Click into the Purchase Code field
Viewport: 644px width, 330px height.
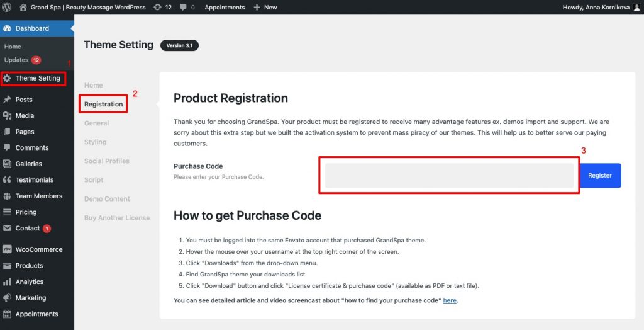[449, 176]
